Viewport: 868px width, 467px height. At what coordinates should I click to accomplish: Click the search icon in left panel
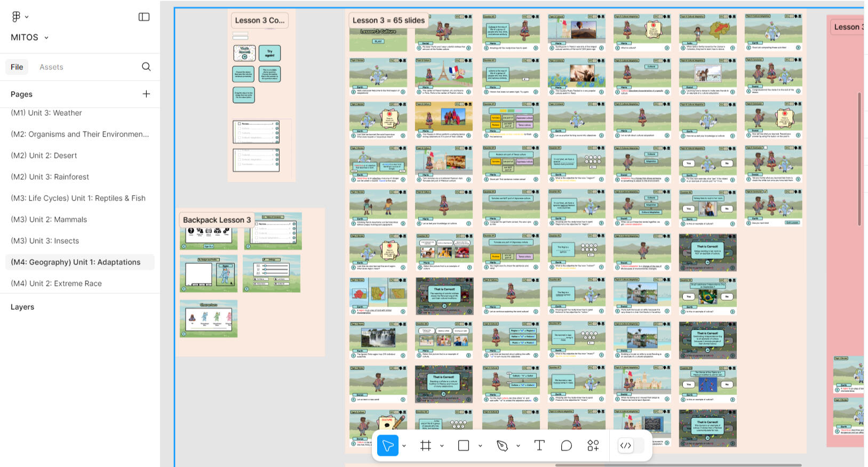point(146,67)
